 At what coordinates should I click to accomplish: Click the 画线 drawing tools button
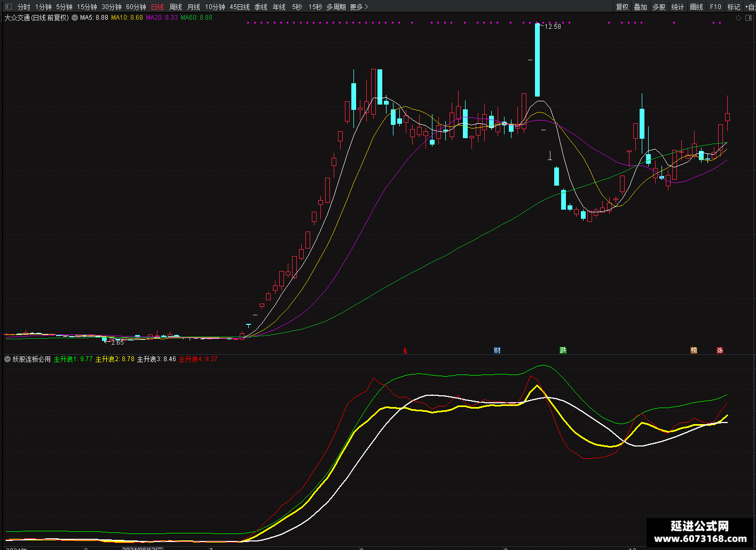pos(696,7)
